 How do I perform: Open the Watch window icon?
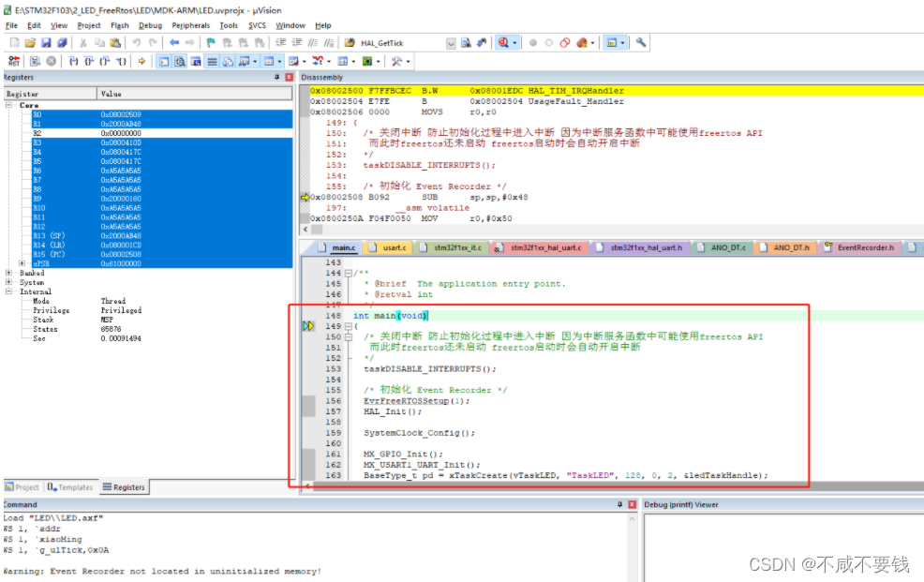point(244,61)
